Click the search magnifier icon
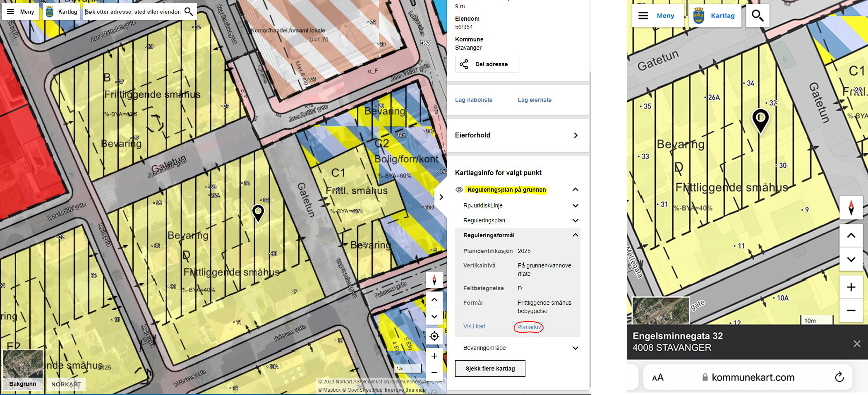This screenshot has width=868, height=395. [189, 11]
